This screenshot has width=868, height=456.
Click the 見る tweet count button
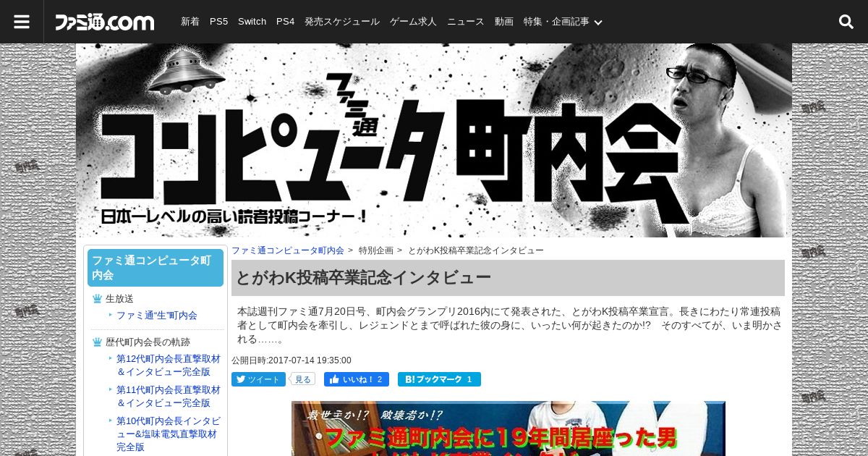point(302,379)
